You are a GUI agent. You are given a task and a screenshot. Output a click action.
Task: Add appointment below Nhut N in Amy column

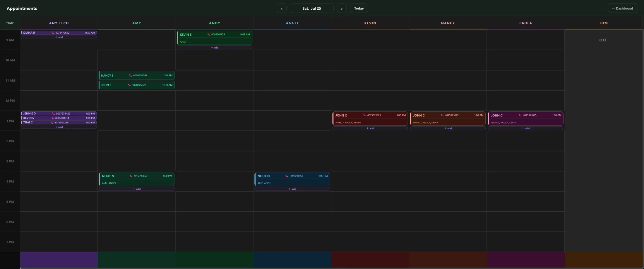tap(137, 189)
